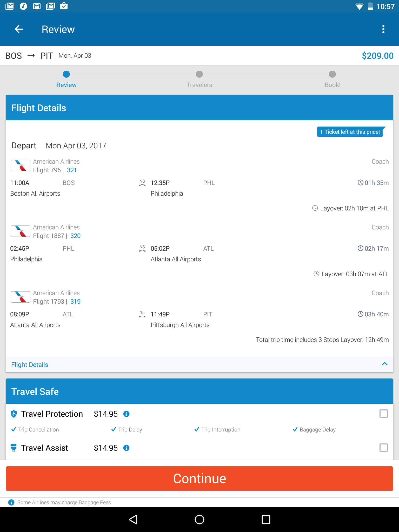Image resolution: width=399 pixels, height=532 pixels.
Task: Click the Flight Details chevron arrow
Action: 385,364
